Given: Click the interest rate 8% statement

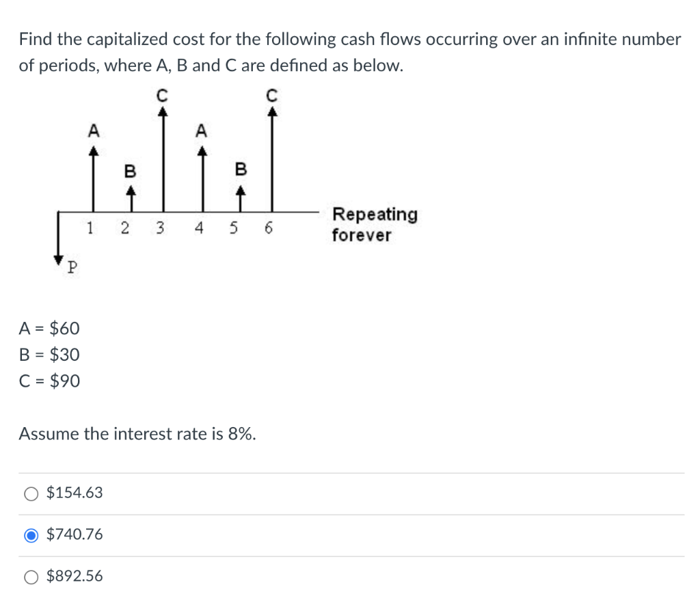Looking at the screenshot, I should click(x=137, y=433).
